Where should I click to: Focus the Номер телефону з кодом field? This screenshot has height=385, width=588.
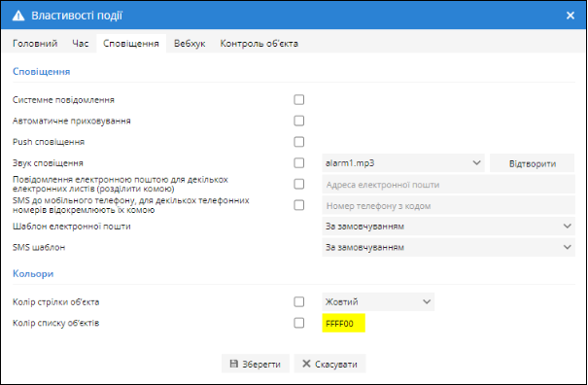point(448,205)
